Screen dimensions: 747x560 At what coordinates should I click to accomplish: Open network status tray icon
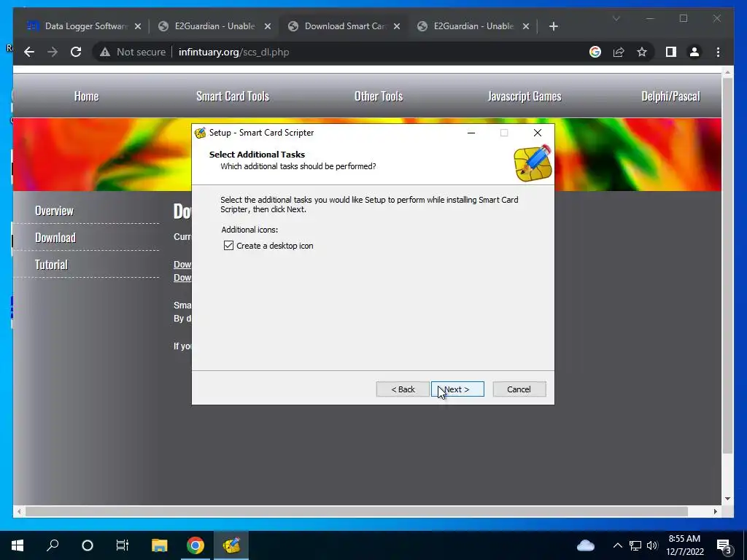click(635, 545)
